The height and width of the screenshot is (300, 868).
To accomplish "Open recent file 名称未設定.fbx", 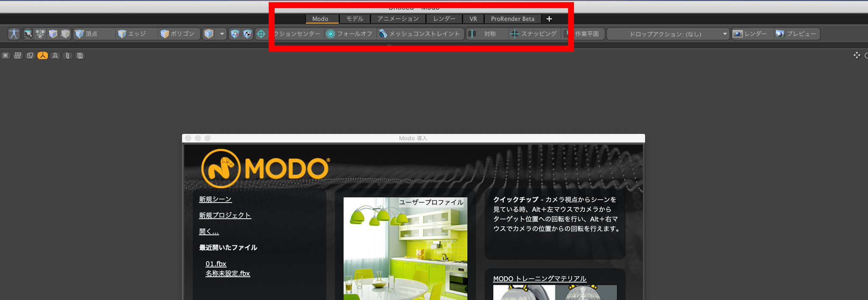I will tap(228, 273).
